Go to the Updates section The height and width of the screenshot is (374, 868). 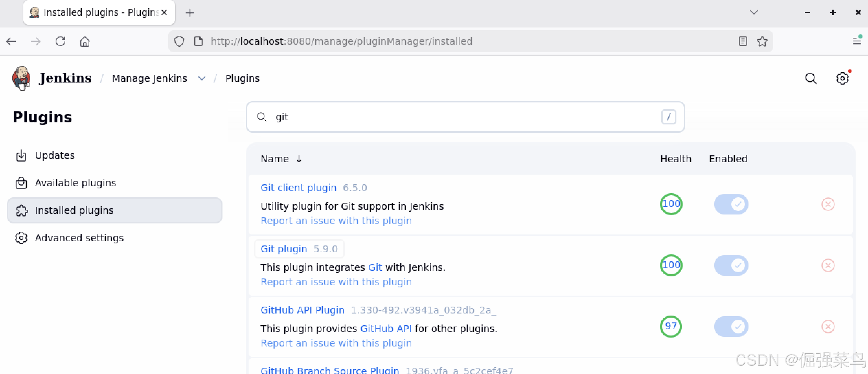[x=55, y=155]
